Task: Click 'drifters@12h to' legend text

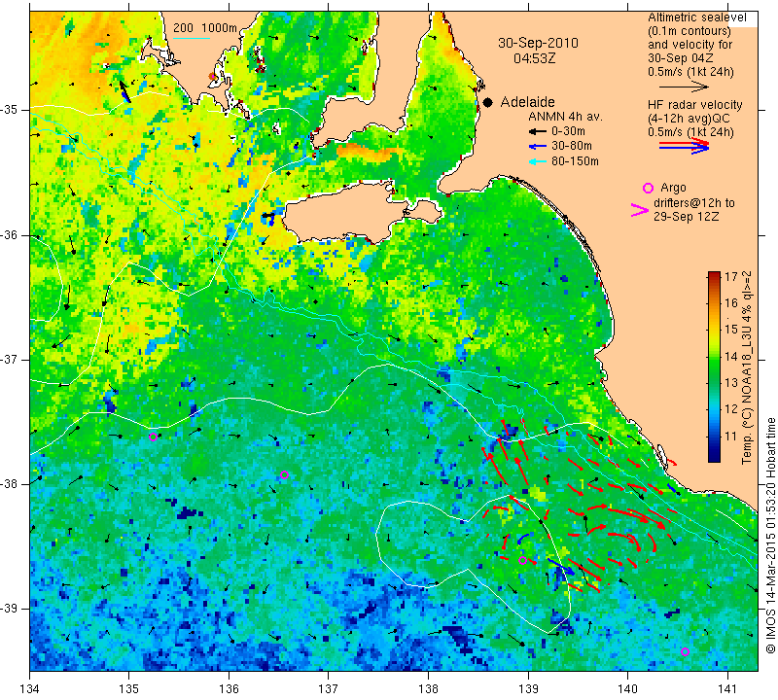Action: (x=693, y=203)
